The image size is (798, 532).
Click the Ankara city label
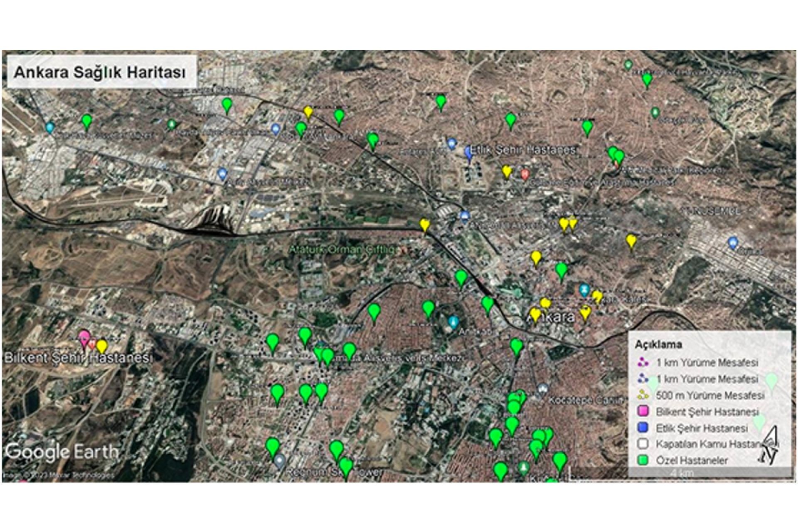pos(551,317)
